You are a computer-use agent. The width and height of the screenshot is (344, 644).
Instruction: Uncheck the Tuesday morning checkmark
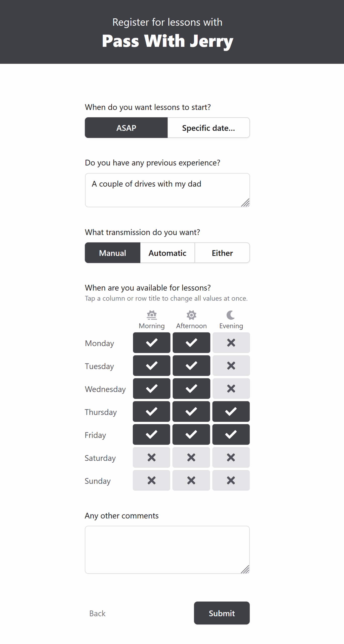pos(152,366)
